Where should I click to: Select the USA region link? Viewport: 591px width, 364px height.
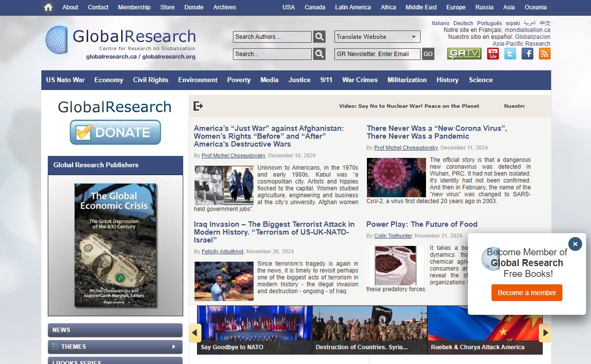[x=289, y=7]
